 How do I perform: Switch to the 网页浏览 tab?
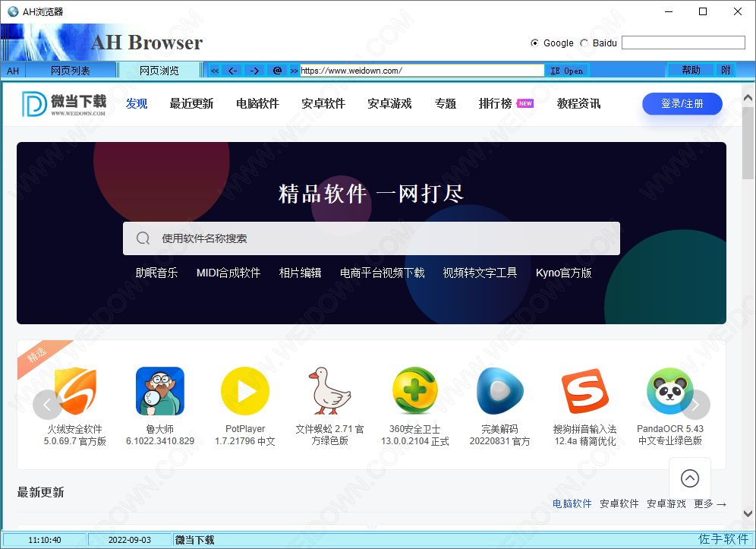(x=159, y=71)
